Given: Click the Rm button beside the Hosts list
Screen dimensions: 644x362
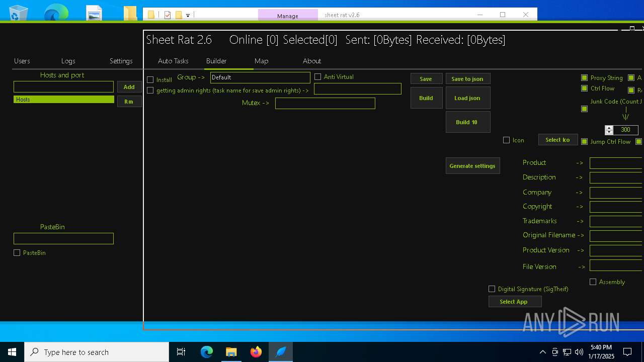Looking at the screenshot, I should [129, 102].
